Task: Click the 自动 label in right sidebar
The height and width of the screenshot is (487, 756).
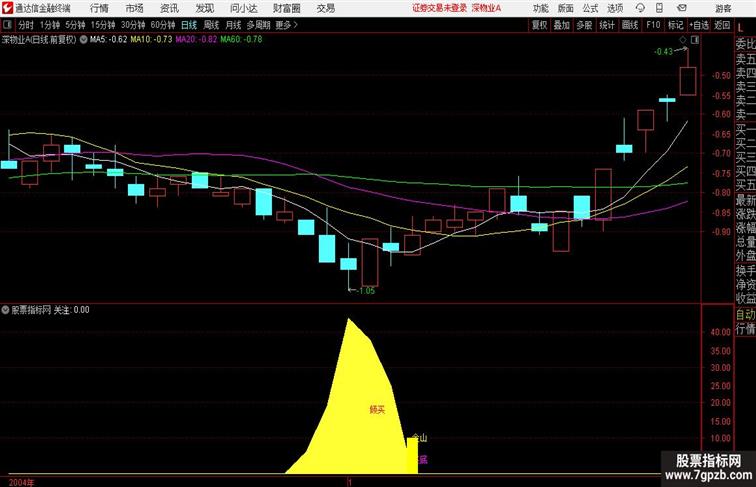Action: (745, 314)
